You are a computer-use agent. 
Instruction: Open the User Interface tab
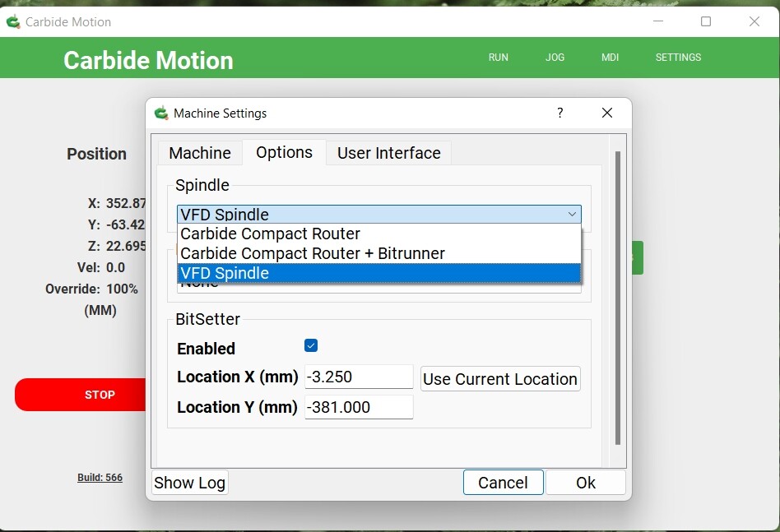tap(389, 153)
